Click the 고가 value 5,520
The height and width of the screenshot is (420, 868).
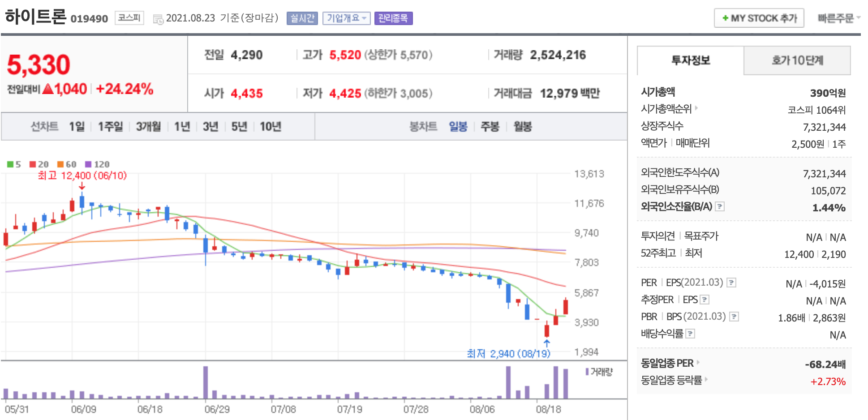pyautogui.click(x=345, y=55)
